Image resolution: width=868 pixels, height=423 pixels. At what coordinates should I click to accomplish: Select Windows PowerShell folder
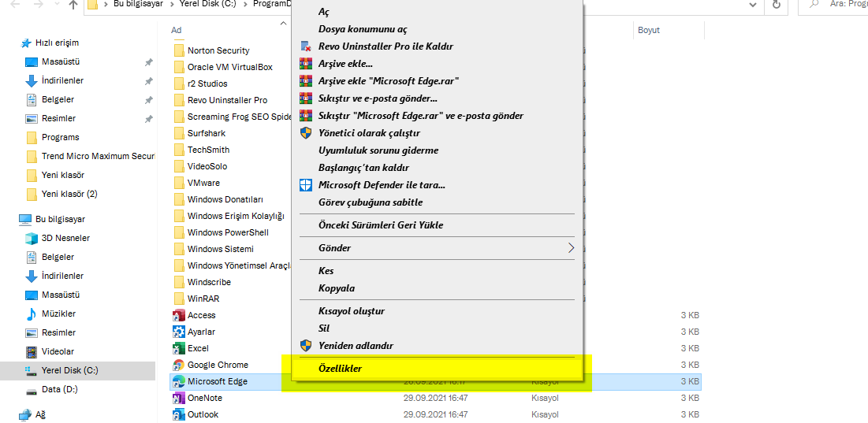tap(228, 232)
